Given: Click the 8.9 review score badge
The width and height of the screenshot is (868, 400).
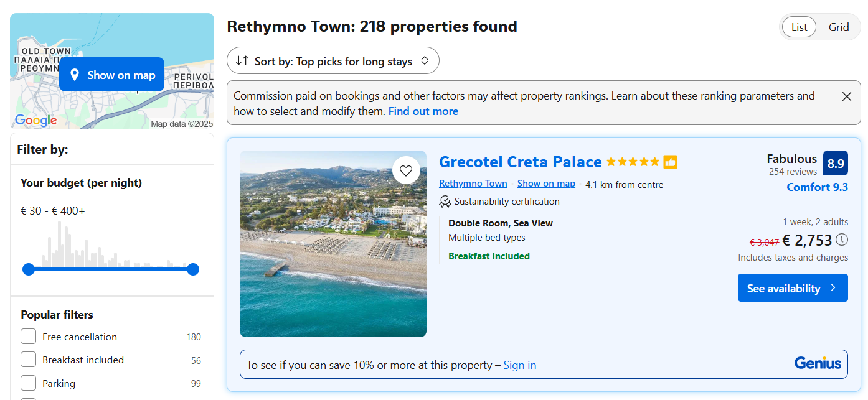Looking at the screenshot, I should (x=835, y=164).
